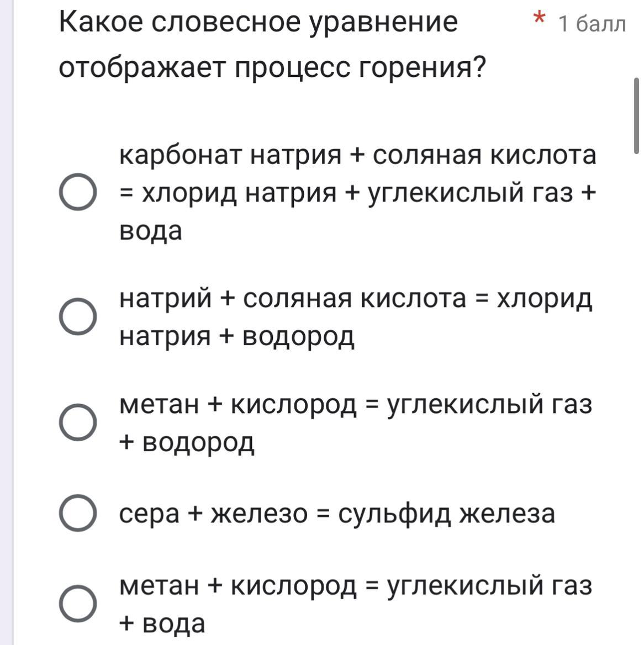Select radio button for карбонат натрия option
Image resolution: width=644 pixels, height=645 pixels.
(x=78, y=192)
